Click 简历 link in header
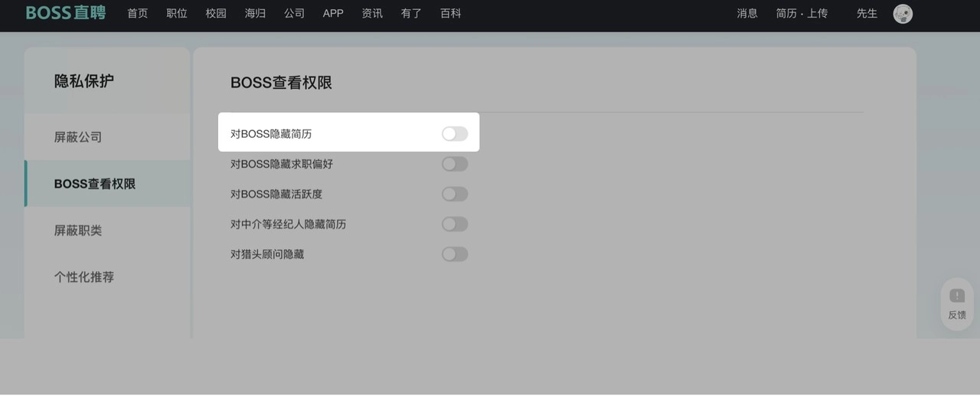980x396 pixels. click(786, 14)
